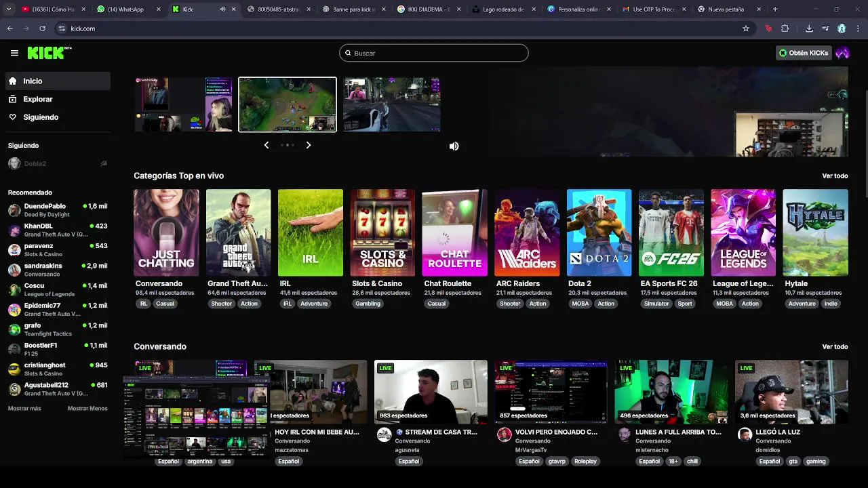Mute the Kick tab via its audio icon
The width and height of the screenshot is (868, 488).
(222, 9)
